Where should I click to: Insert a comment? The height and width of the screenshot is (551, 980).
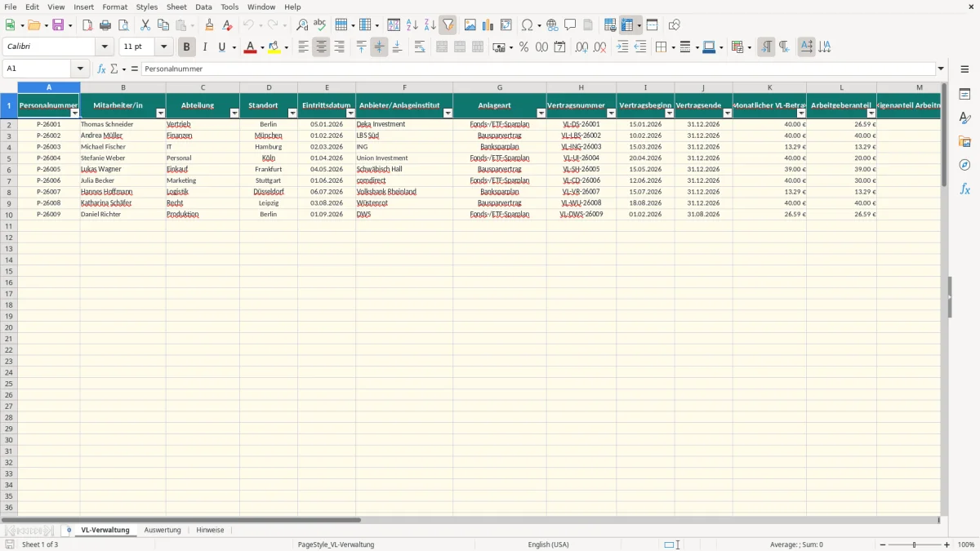tap(570, 25)
